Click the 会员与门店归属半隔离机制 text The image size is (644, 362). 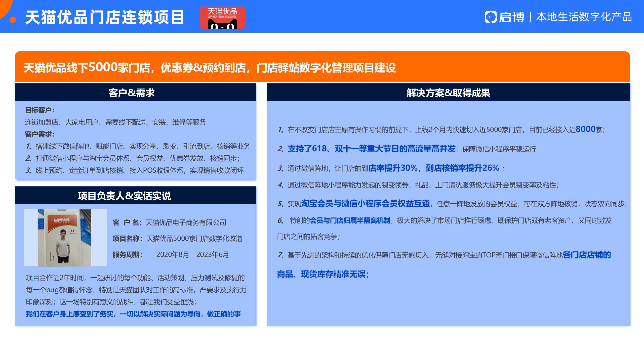pyautogui.click(x=350, y=220)
